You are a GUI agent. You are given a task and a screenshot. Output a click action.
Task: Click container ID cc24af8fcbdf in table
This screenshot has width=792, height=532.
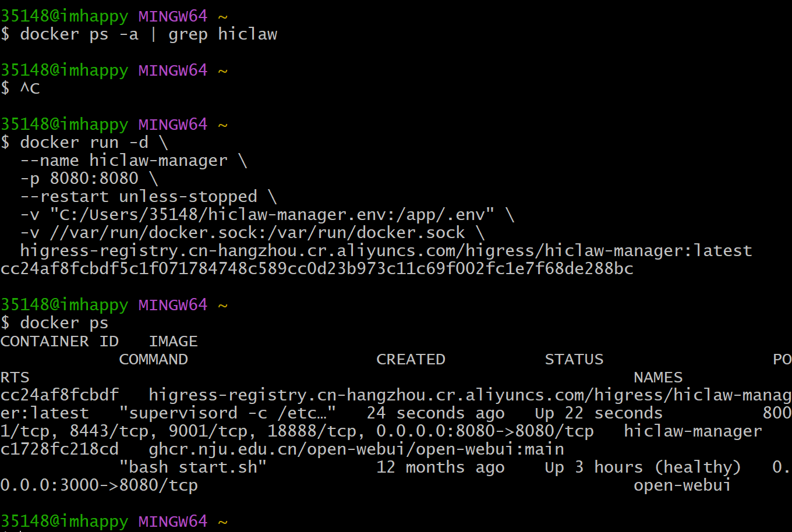[x=59, y=395]
